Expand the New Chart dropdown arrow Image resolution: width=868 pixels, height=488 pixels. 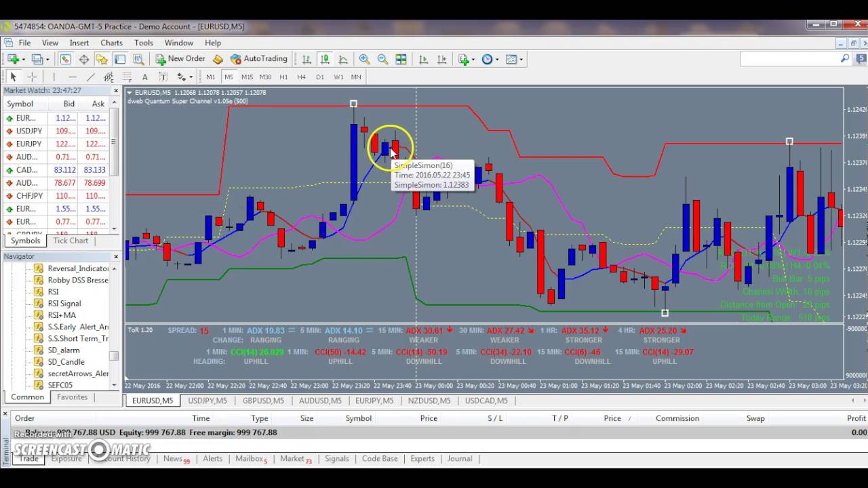point(22,59)
